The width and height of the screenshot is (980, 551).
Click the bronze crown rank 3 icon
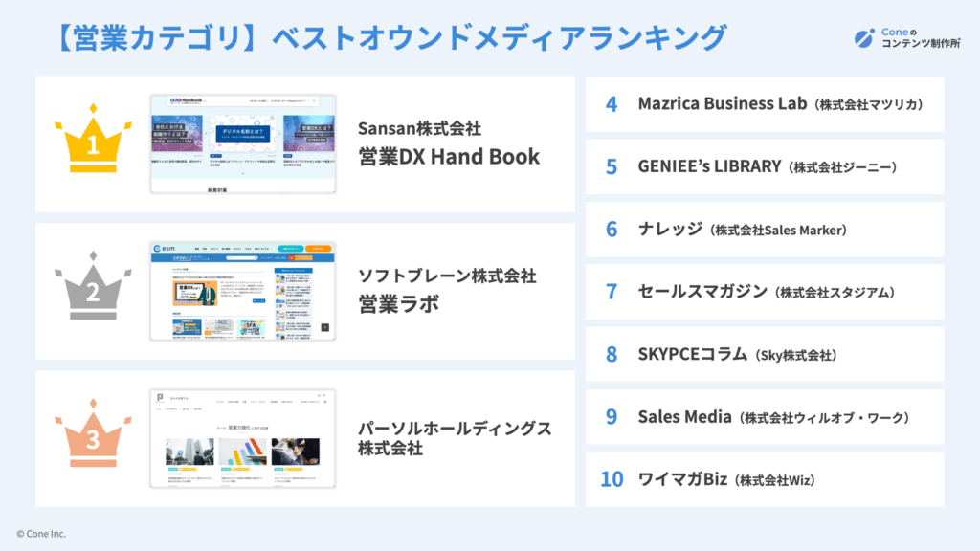coord(93,433)
